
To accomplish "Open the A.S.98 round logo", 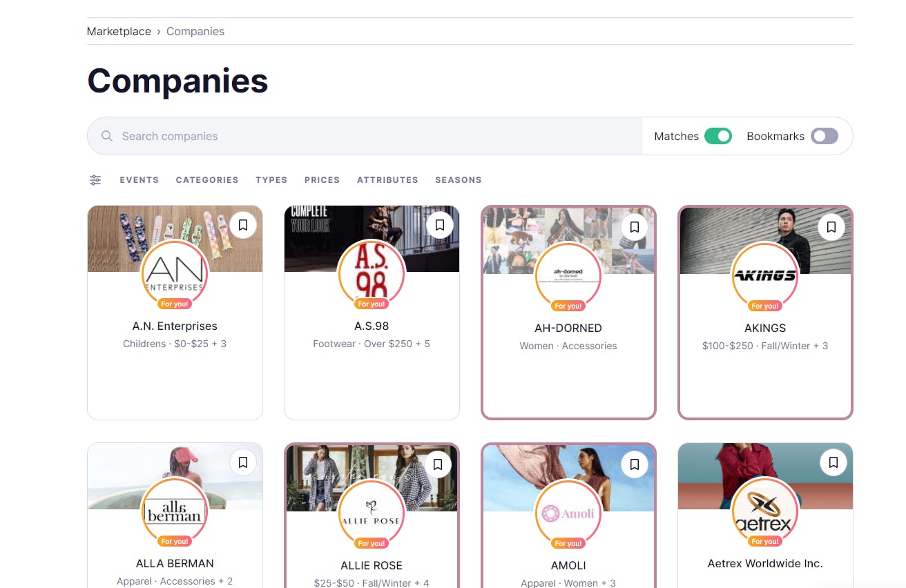I will (372, 274).
